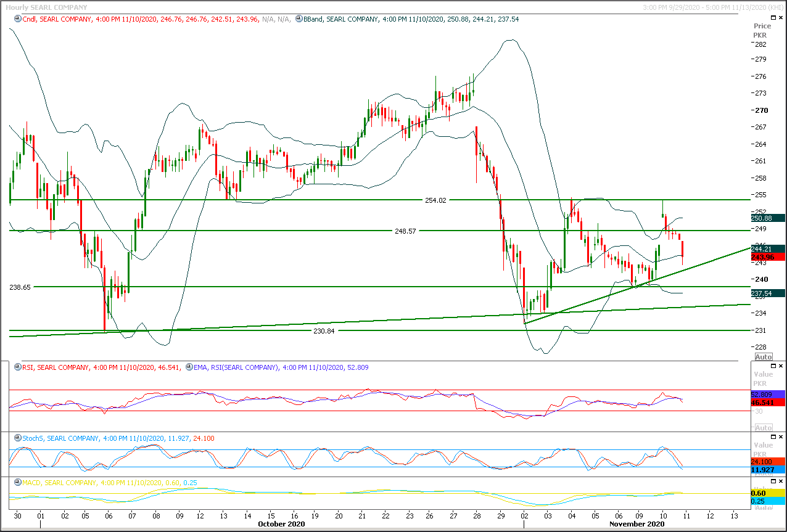Click the cyan 0.25 MACD value tag
The width and height of the screenshot is (787, 532).
768,501
